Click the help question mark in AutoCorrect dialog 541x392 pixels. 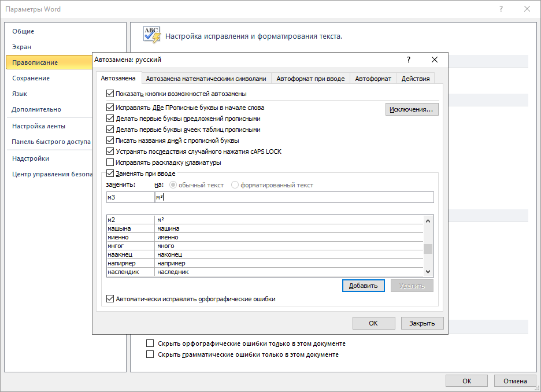[x=409, y=60]
